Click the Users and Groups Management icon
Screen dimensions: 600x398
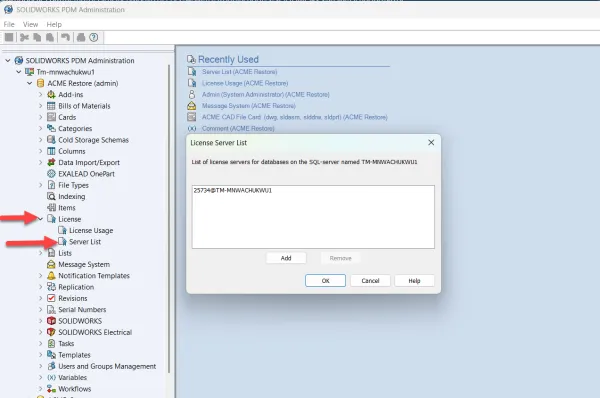pyautogui.click(x=51, y=366)
